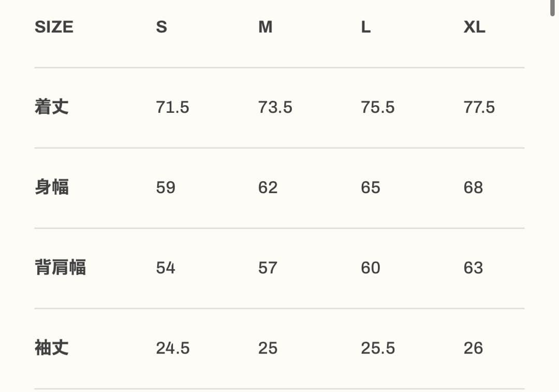Click the 24.5 sleeve length value
Screen dimensions: 559x392
tap(172, 348)
